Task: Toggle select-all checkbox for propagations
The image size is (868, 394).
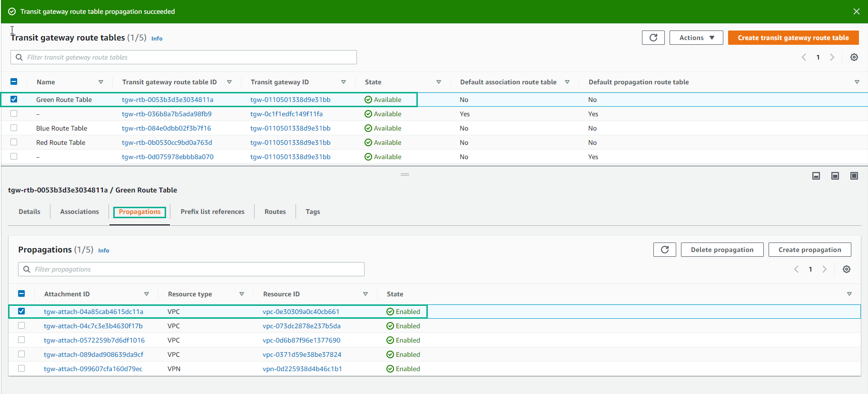Action: (x=21, y=293)
